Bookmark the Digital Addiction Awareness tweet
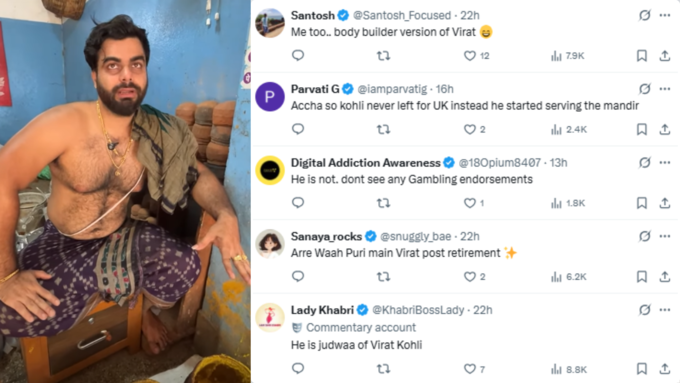 tap(642, 203)
